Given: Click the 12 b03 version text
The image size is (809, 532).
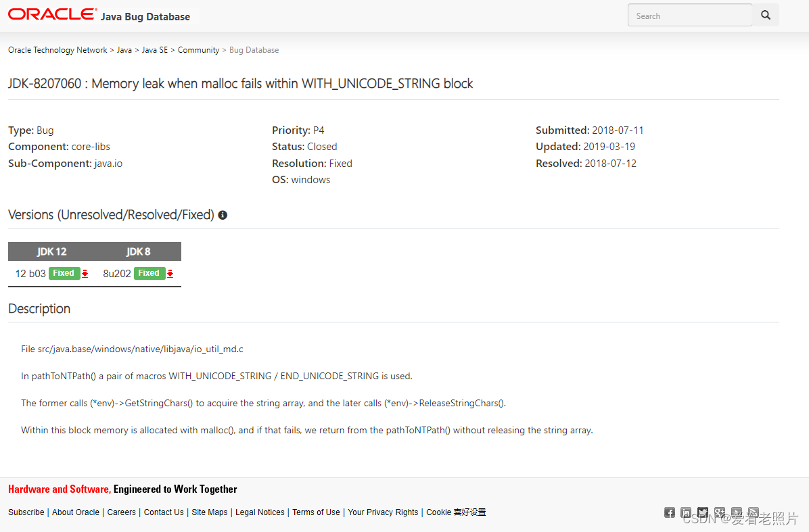Looking at the screenshot, I should pyautogui.click(x=30, y=274).
